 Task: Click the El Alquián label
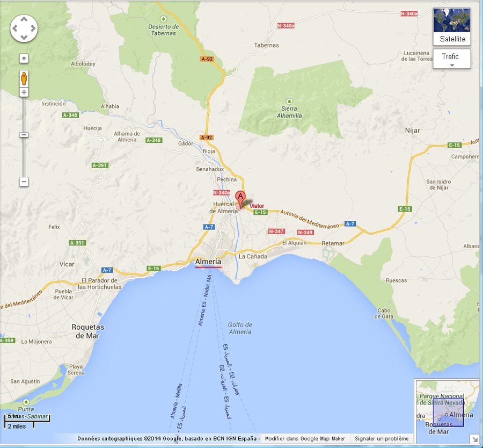coord(295,243)
